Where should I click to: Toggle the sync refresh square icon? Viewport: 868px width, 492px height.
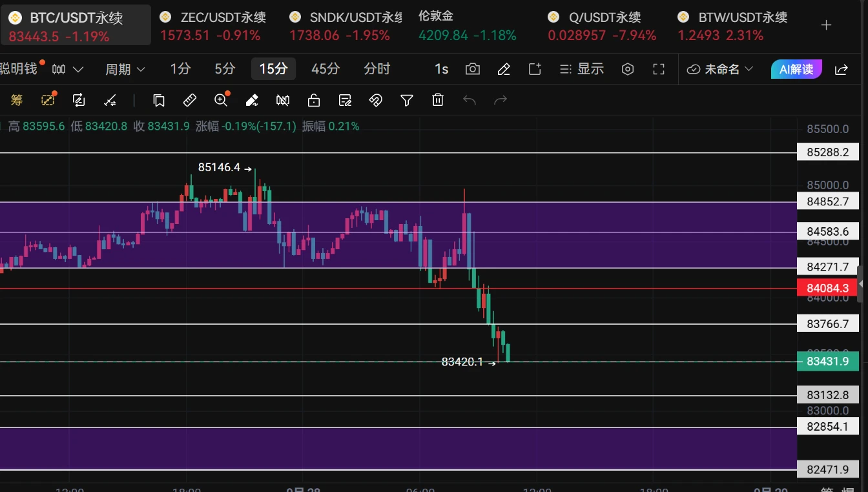[x=79, y=100]
